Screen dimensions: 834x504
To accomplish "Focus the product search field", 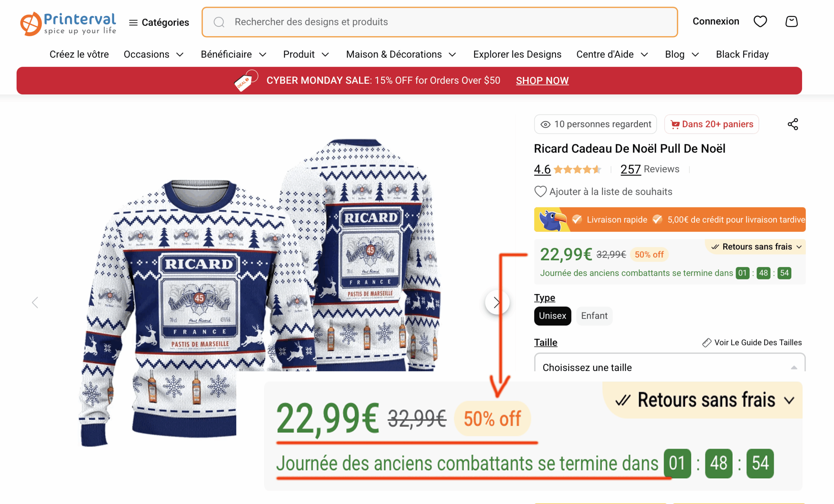I will [x=439, y=22].
